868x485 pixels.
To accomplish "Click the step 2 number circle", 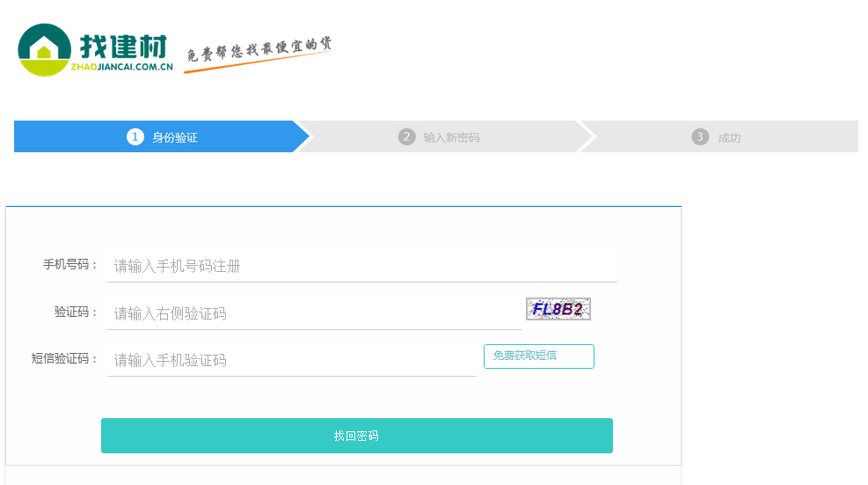I will (407, 136).
